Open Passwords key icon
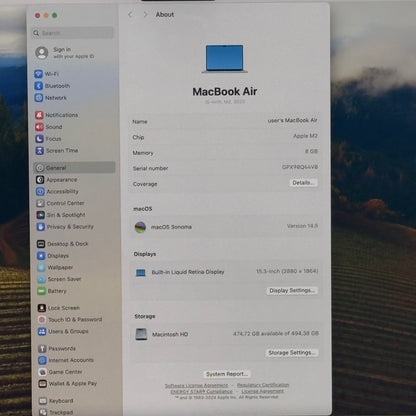 (x=42, y=349)
